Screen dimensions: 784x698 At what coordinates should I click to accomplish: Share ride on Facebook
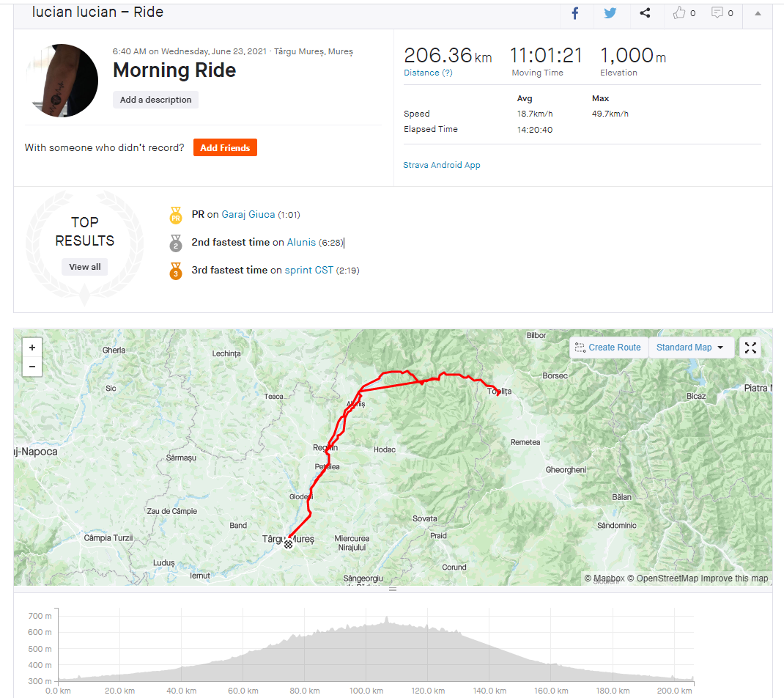point(575,13)
